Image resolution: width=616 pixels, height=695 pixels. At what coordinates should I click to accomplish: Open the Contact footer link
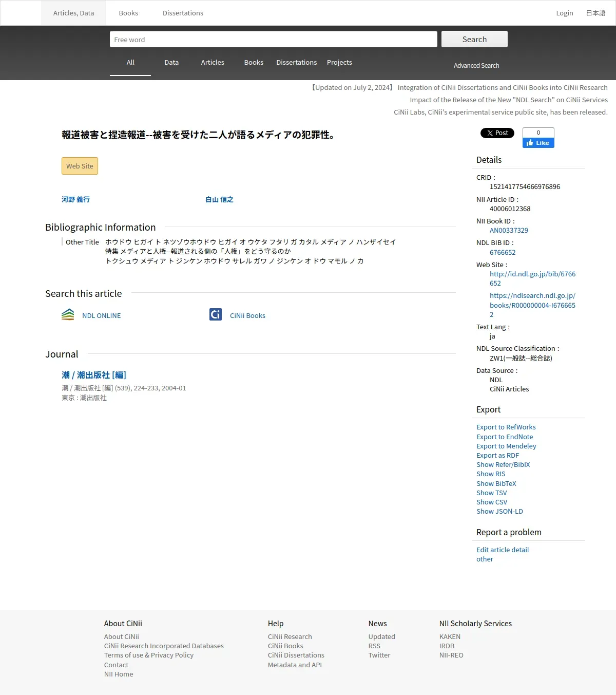click(x=116, y=665)
